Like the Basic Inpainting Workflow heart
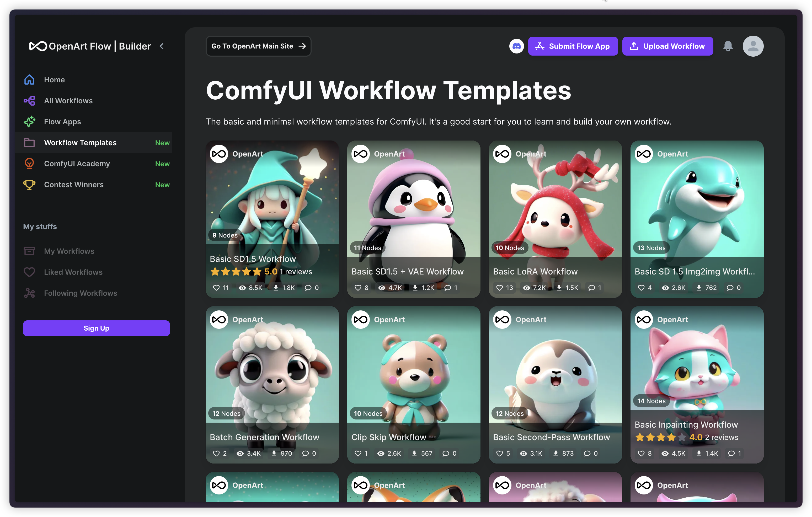The image size is (812, 517). tap(641, 454)
